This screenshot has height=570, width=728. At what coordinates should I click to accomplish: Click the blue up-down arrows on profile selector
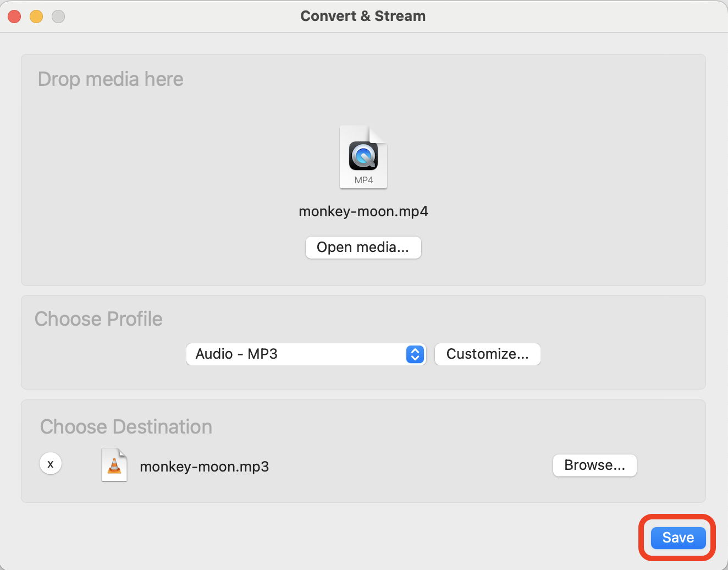[415, 354]
